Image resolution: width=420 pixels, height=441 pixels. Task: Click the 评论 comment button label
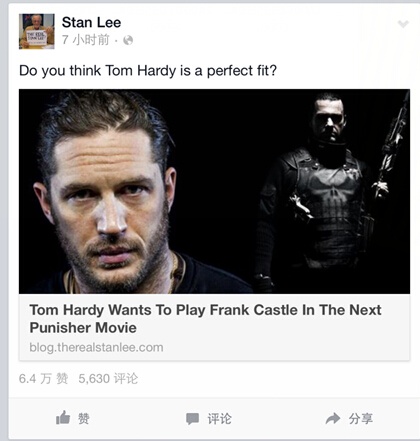point(219,419)
